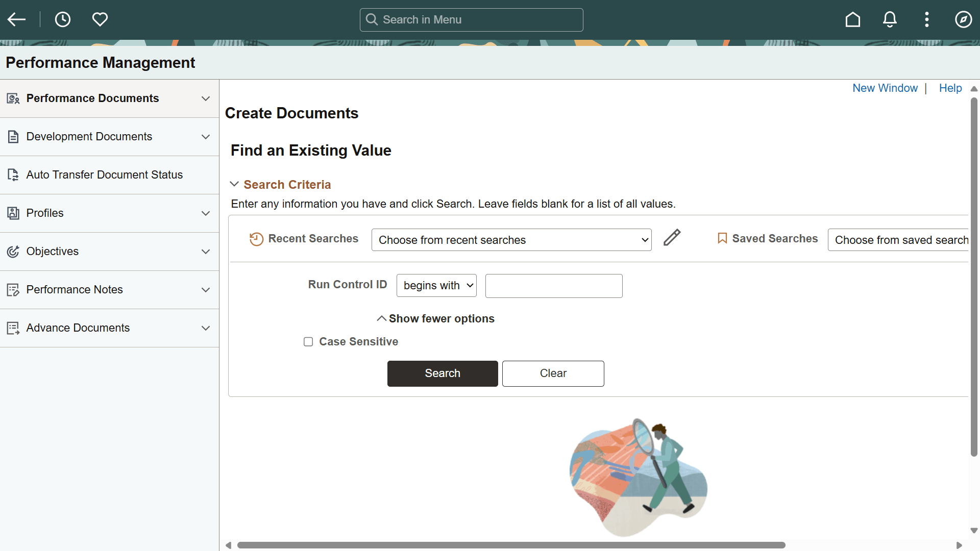Click the back arrow in the top bar
Image resolution: width=980 pixels, height=551 pixels.
click(16, 19)
